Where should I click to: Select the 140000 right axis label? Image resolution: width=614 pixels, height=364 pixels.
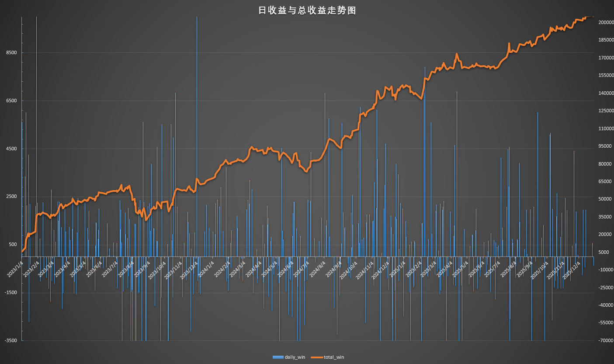coord(606,93)
